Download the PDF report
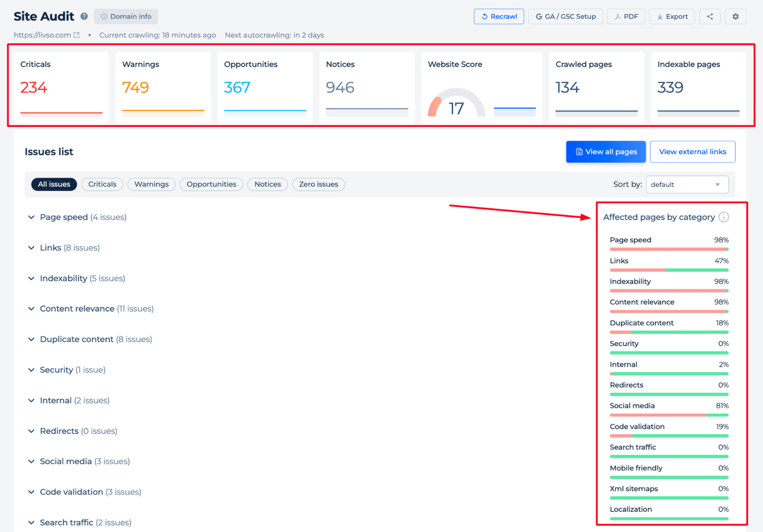The height and width of the screenshot is (532, 763). [626, 16]
